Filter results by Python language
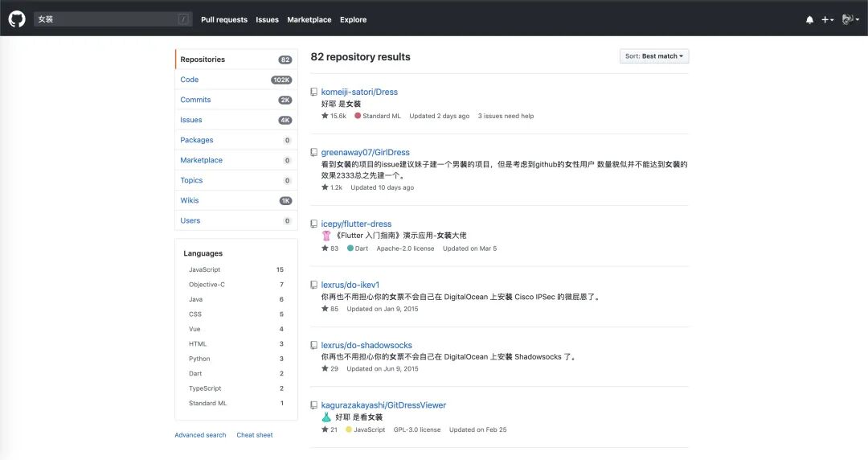 (x=236, y=359)
